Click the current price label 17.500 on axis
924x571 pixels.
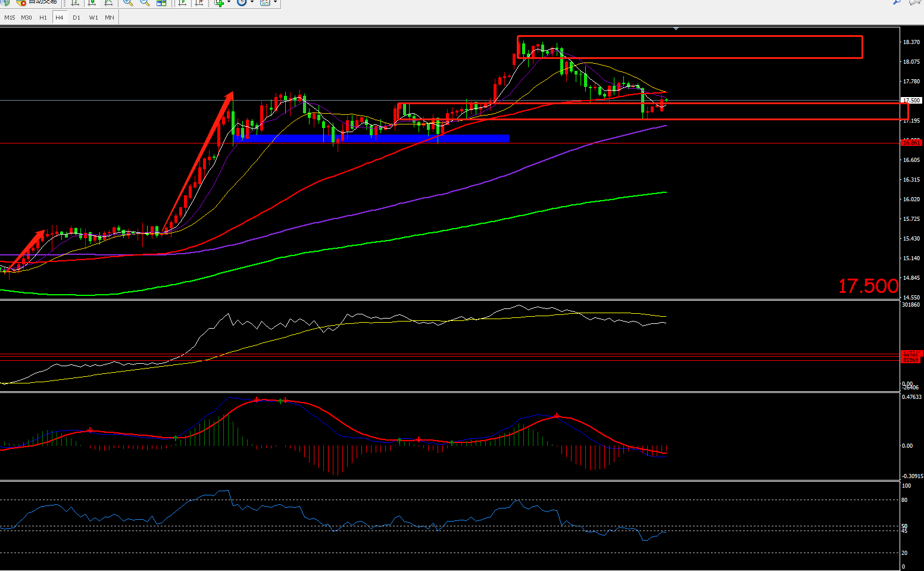pyautogui.click(x=911, y=101)
